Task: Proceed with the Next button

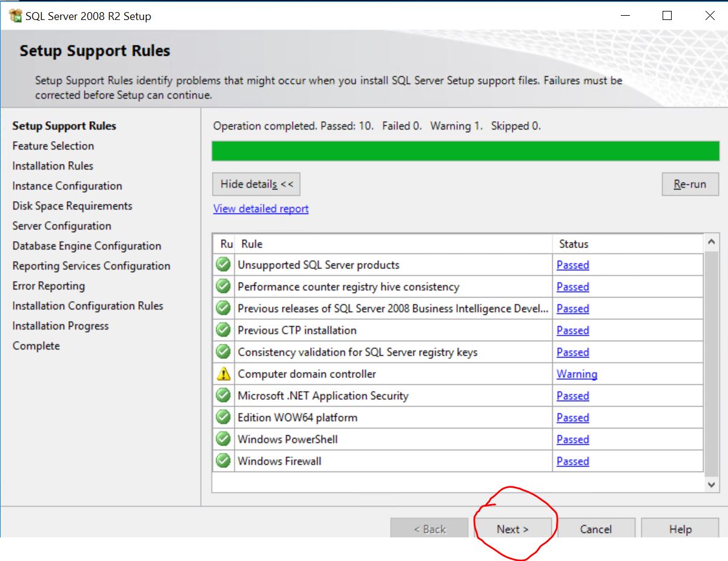Action: [x=512, y=528]
